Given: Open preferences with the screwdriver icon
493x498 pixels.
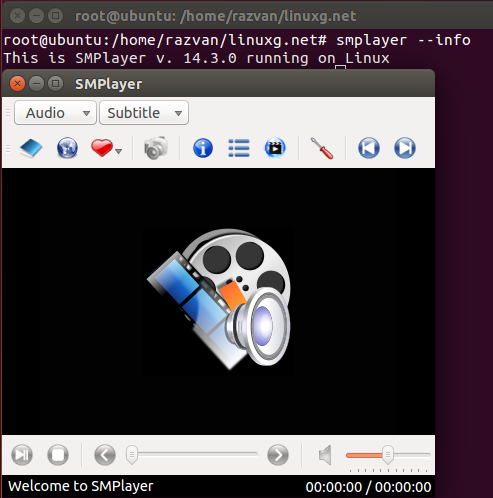Looking at the screenshot, I should [x=322, y=148].
